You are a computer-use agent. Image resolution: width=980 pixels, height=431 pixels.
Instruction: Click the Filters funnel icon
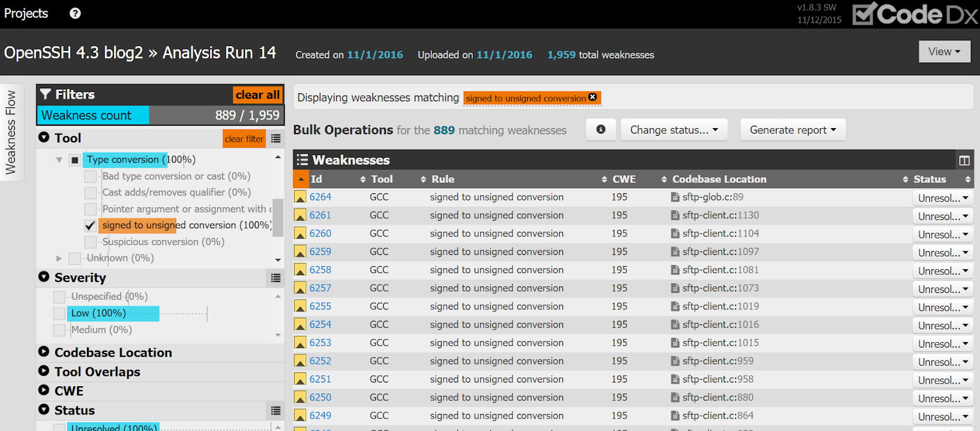(x=45, y=94)
